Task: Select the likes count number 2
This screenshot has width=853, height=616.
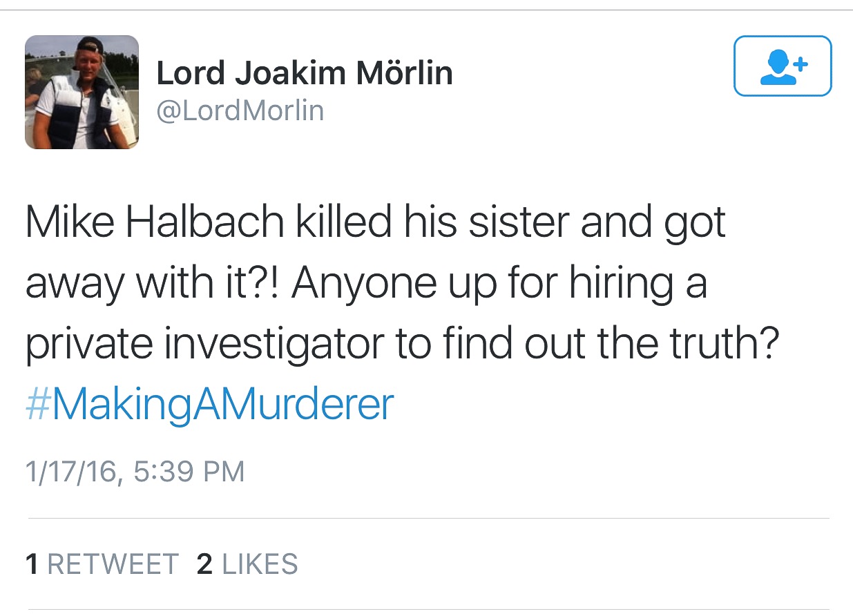Action: [204, 564]
